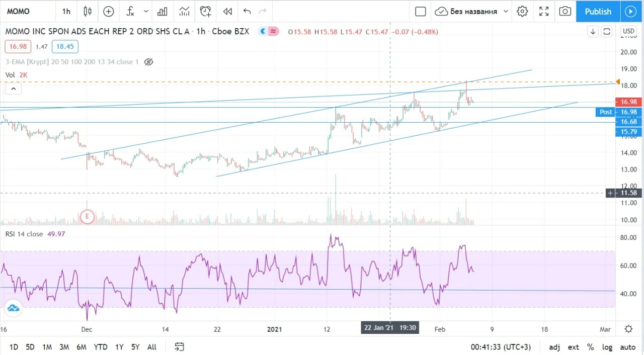Toggle log scale

[608, 347]
